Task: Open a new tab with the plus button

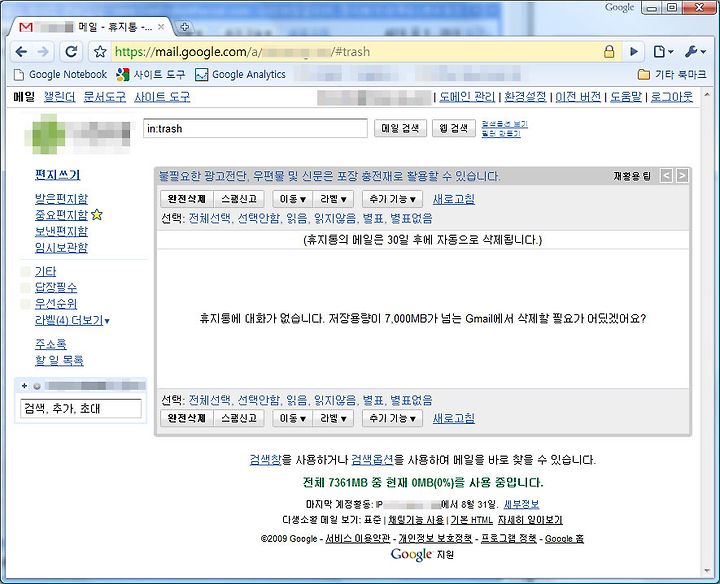Action: 185,27
